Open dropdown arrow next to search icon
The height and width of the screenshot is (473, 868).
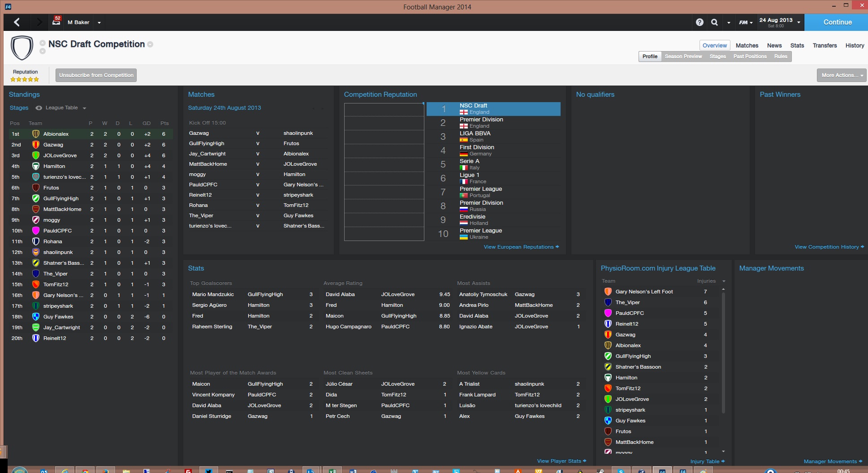tap(729, 22)
